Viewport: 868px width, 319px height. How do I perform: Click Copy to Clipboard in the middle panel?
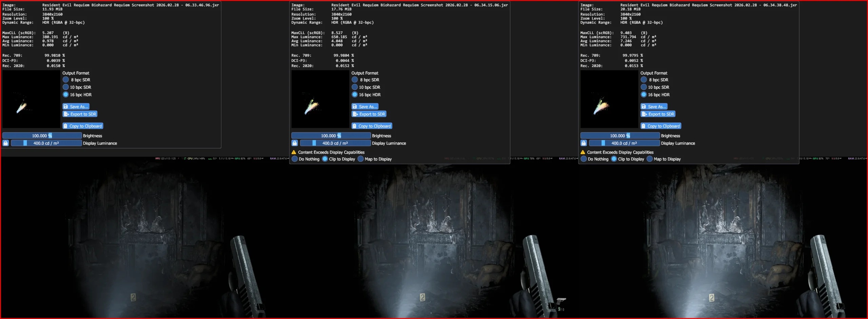pyautogui.click(x=372, y=126)
